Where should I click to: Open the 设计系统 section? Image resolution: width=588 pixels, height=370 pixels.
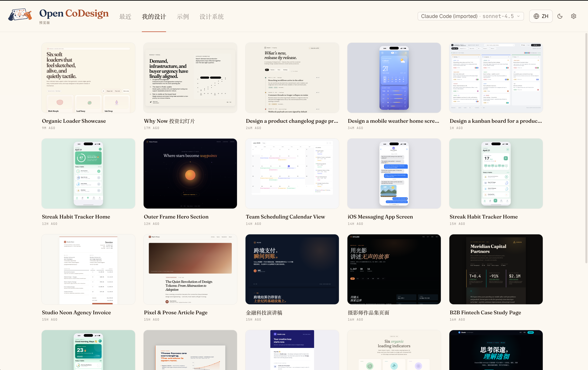[212, 17]
